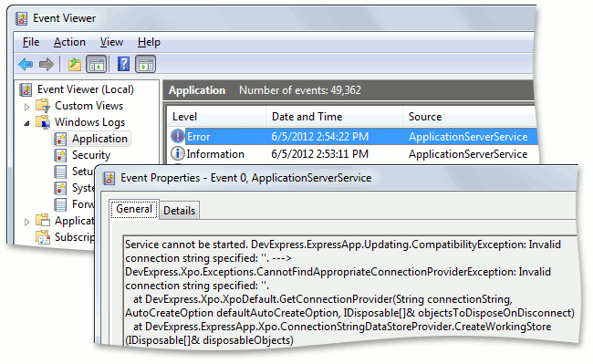Image resolution: width=593 pixels, height=364 pixels.
Task: Click the Back arrow toolbar icon
Action: tap(26, 64)
